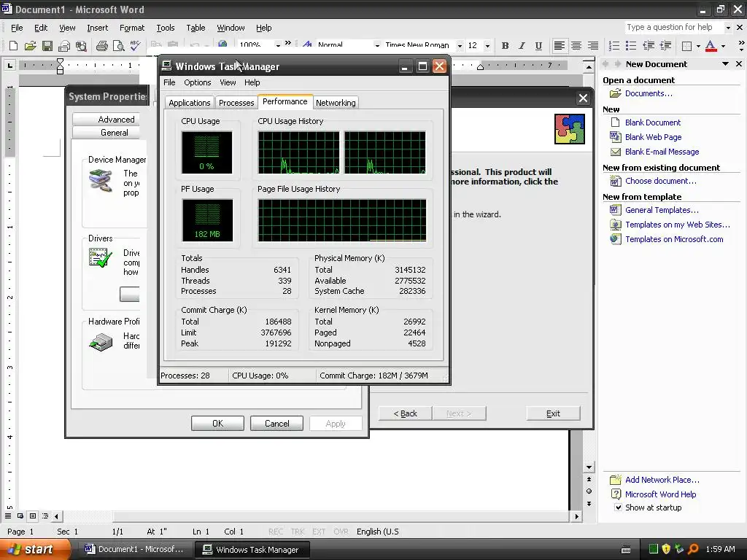Screen dimensions: 747x560
Task: Open the Blank Web Page link
Action: [653, 137]
